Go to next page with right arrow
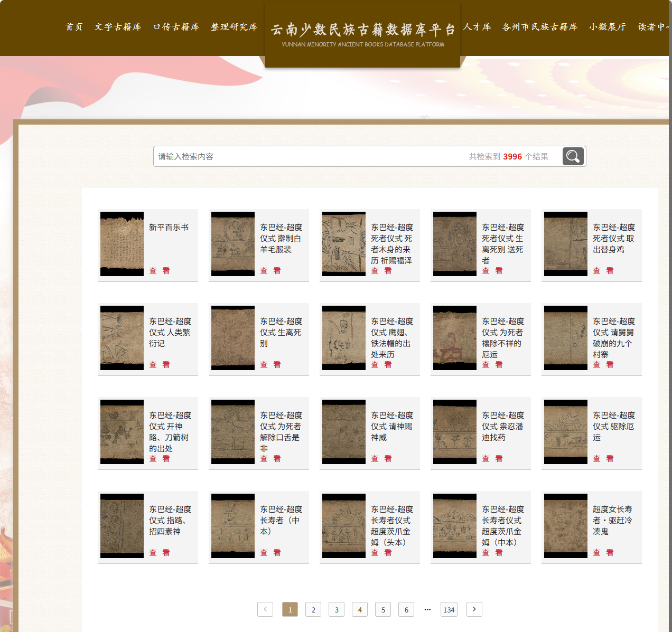Viewport: 672px width, 632px height. [474, 609]
